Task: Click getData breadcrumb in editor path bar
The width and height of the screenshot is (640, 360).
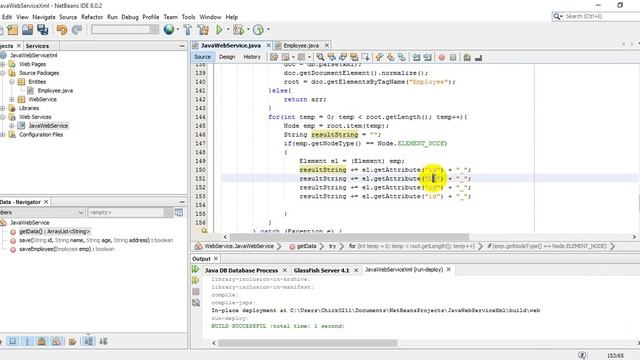Action: click(x=306, y=246)
